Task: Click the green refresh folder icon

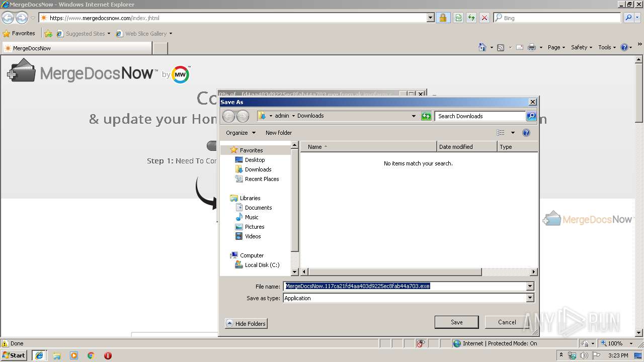Action: (x=426, y=116)
